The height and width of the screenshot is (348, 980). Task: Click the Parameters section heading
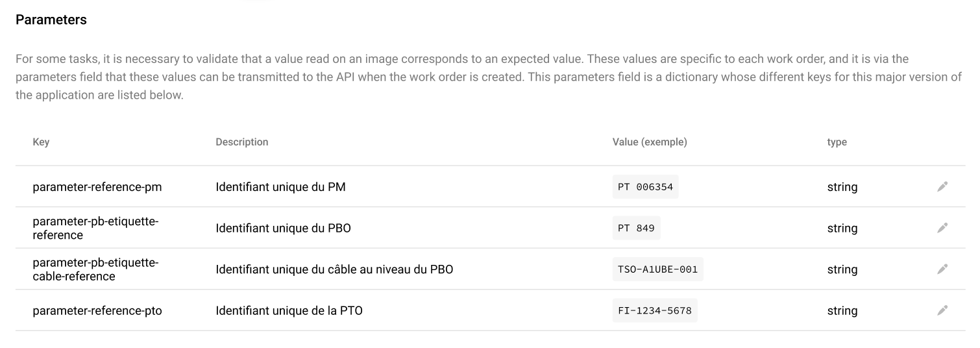[x=51, y=20]
